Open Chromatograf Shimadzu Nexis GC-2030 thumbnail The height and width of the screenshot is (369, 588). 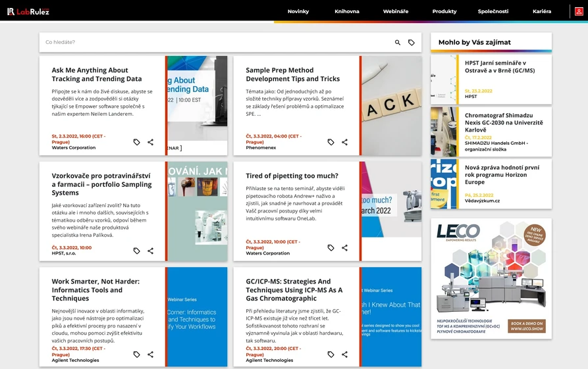click(x=444, y=132)
